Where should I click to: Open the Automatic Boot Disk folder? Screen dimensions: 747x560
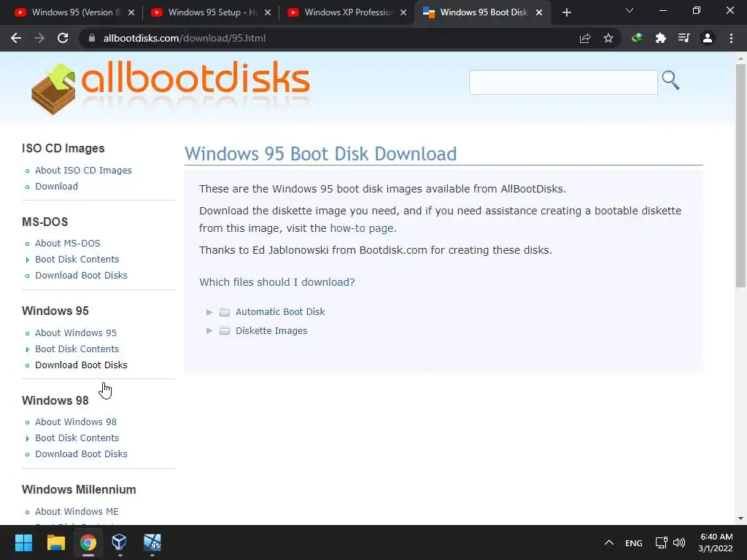[280, 312]
